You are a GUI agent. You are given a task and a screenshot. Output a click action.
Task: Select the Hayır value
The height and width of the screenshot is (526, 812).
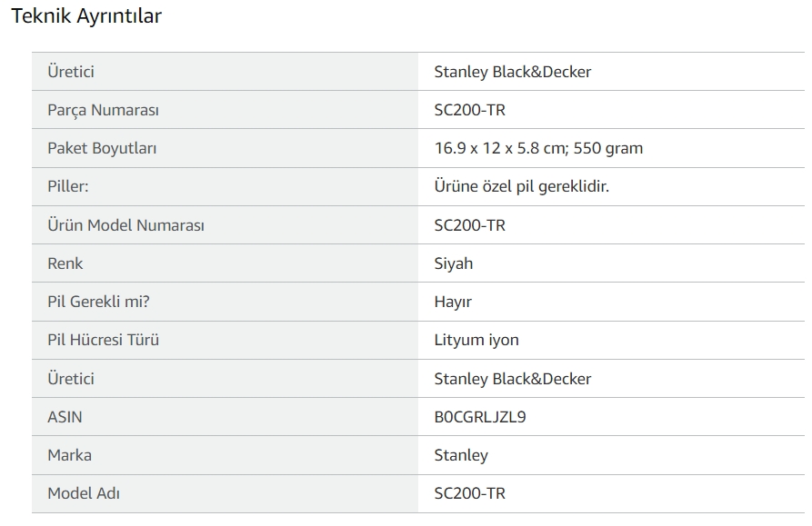(453, 302)
